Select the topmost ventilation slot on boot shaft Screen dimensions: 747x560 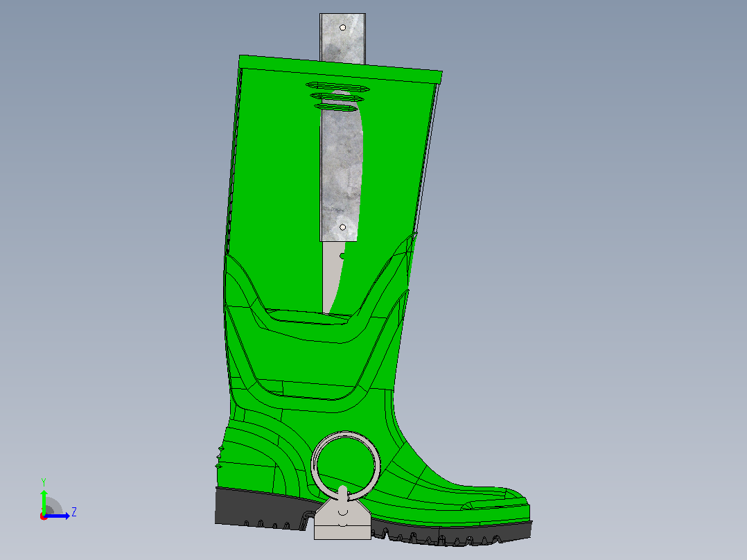coord(337,87)
